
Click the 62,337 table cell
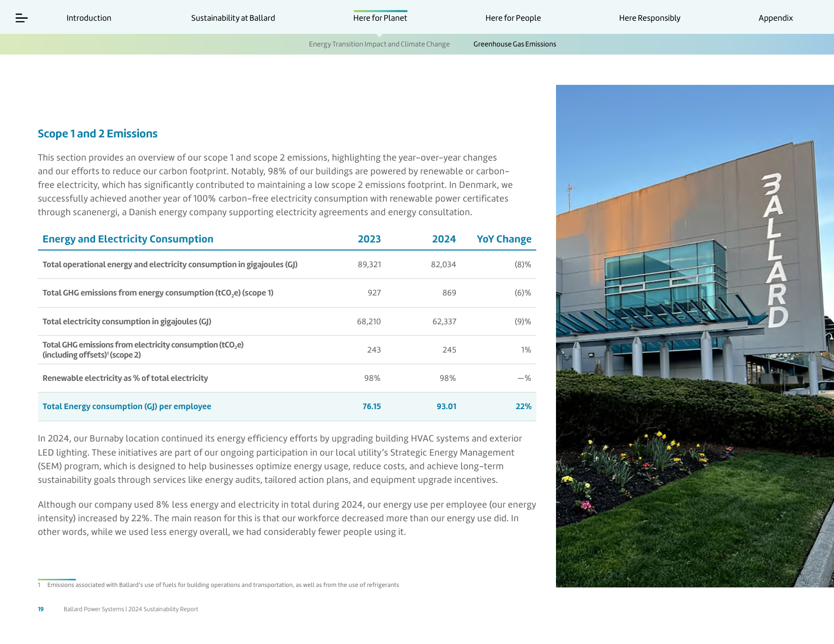pyautogui.click(x=444, y=322)
